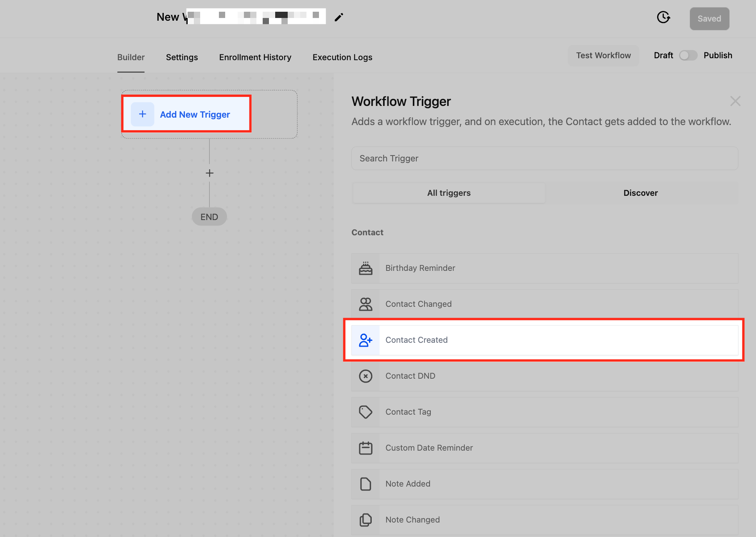The image size is (756, 537).
Task: Switch to the Discover triggers tab
Action: coord(640,193)
